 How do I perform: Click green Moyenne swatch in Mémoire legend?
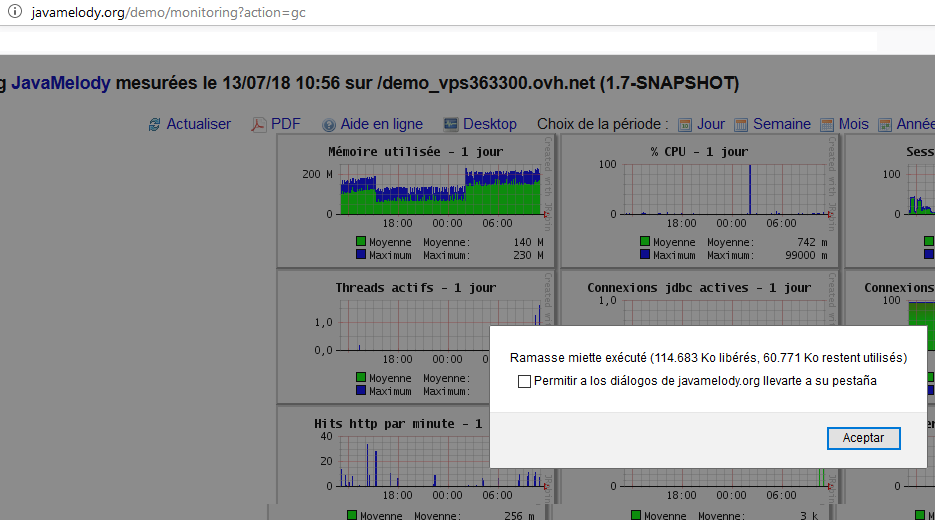point(361,242)
